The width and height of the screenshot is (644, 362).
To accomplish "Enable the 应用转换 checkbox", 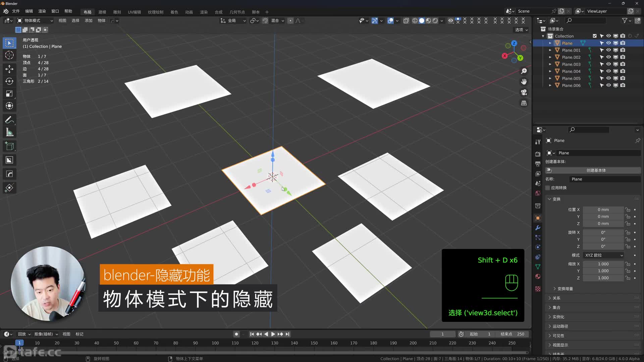I will tap(548, 188).
